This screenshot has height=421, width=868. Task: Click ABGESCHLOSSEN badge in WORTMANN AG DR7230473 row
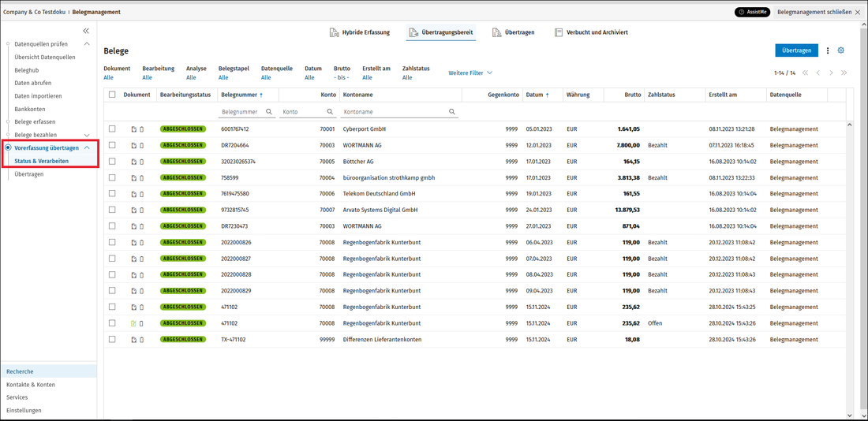[182, 226]
